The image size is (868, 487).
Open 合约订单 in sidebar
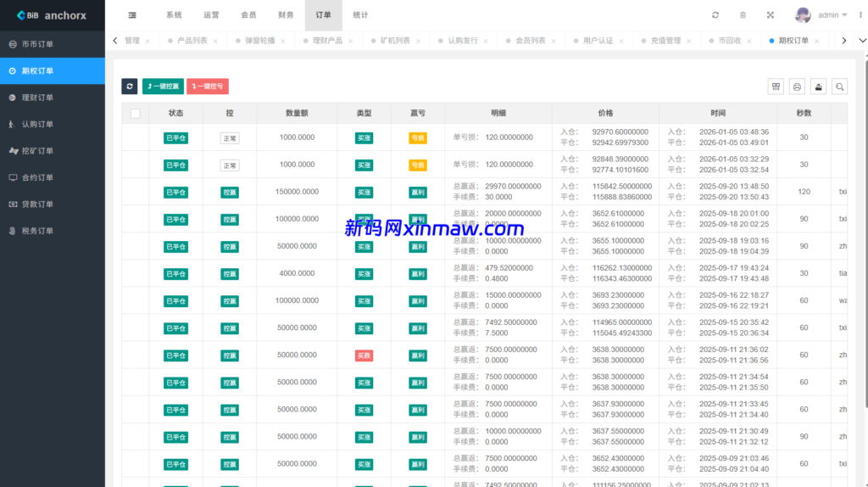click(53, 177)
